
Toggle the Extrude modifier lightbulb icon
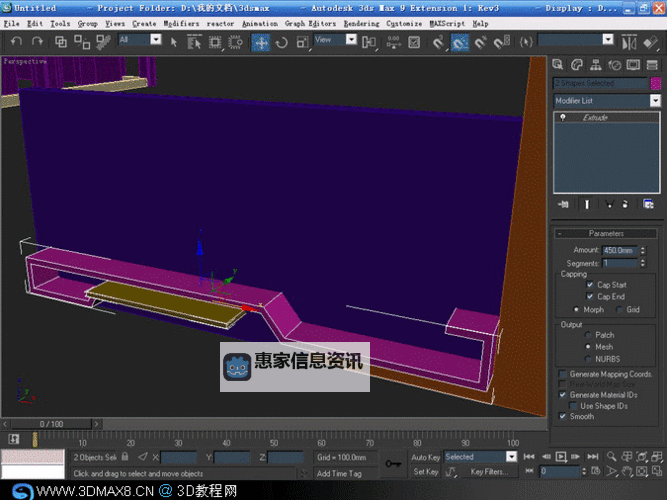click(x=564, y=117)
